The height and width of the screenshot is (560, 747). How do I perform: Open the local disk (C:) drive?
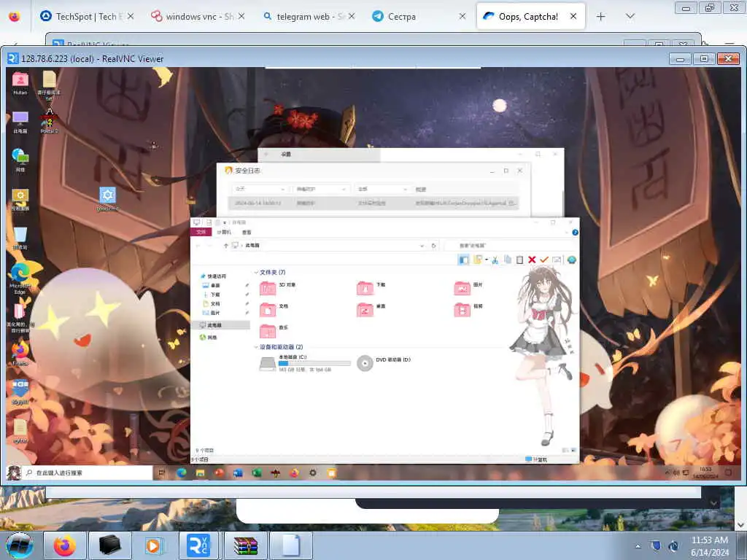(x=305, y=363)
